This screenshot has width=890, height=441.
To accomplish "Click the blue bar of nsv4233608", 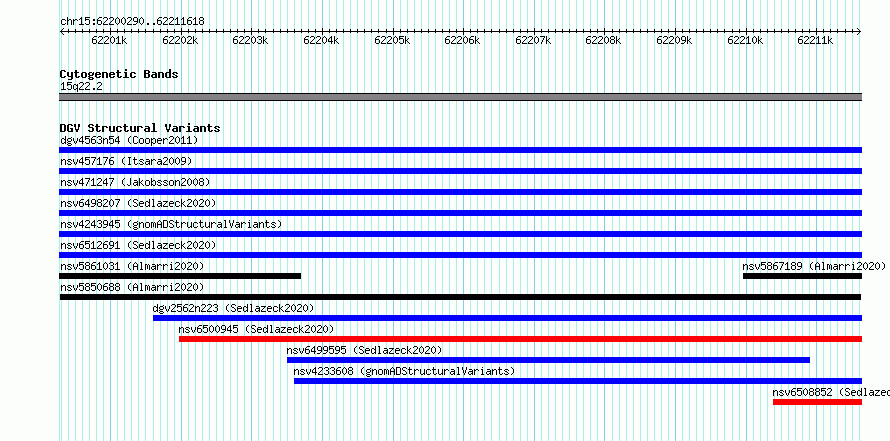I will tap(578, 381).
